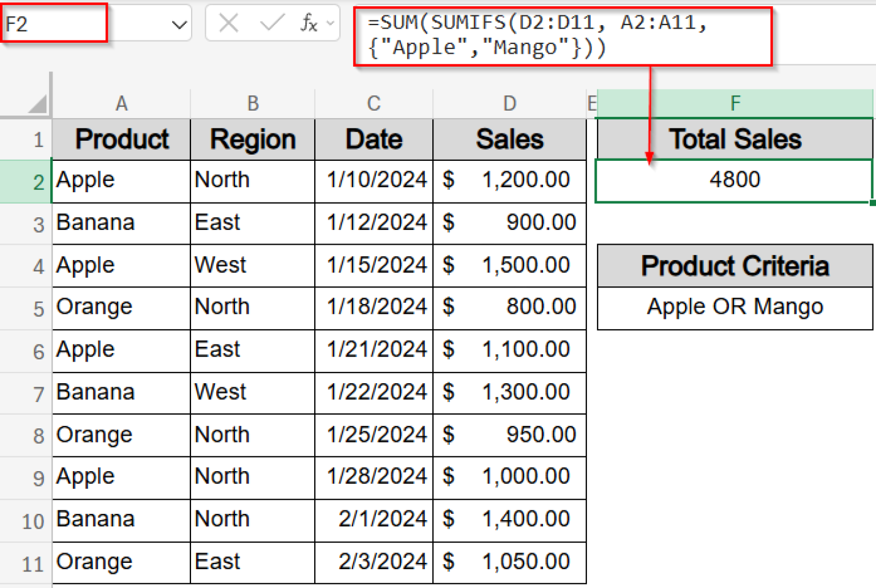Open the Name Box dropdown arrow
This screenshot has width=876, height=588.
click(x=179, y=23)
